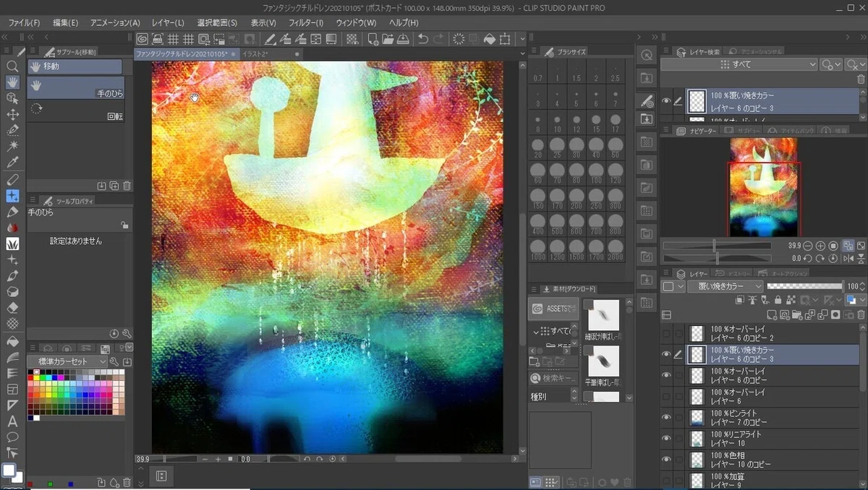Open the フィルター(I) menu
The image size is (868, 490).
307,22
